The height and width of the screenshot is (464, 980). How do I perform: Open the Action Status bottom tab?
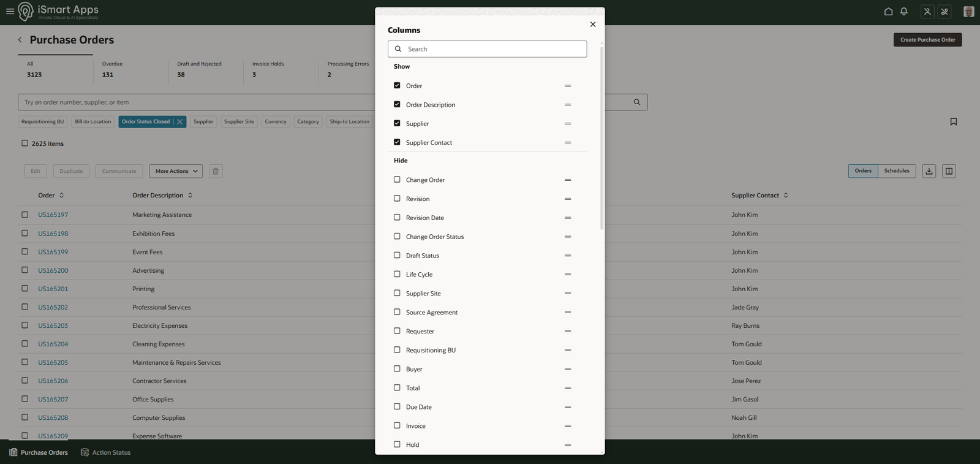coord(105,452)
